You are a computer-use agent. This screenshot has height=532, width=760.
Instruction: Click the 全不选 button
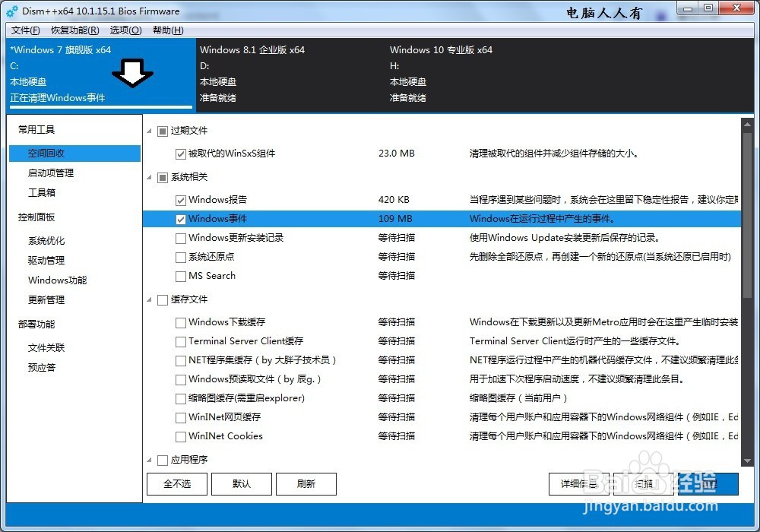pyautogui.click(x=177, y=484)
